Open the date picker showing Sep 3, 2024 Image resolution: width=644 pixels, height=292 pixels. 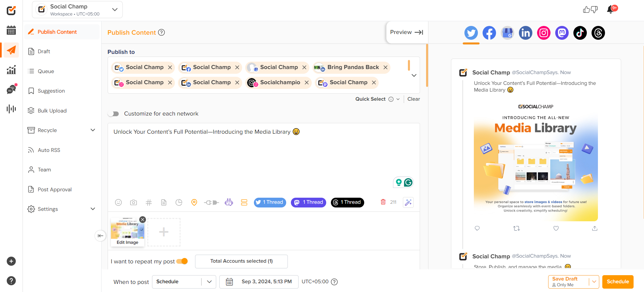[259, 282]
